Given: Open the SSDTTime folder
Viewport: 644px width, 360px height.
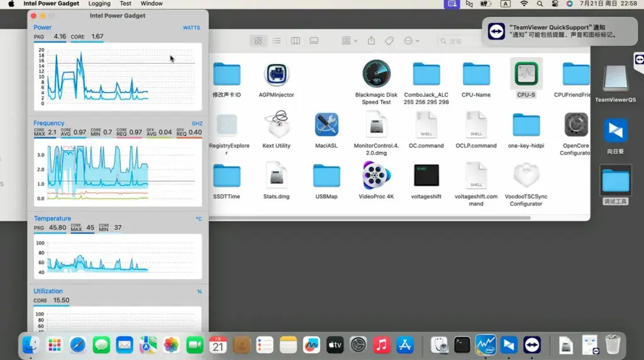Looking at the screenshot, I should (226, 176).
